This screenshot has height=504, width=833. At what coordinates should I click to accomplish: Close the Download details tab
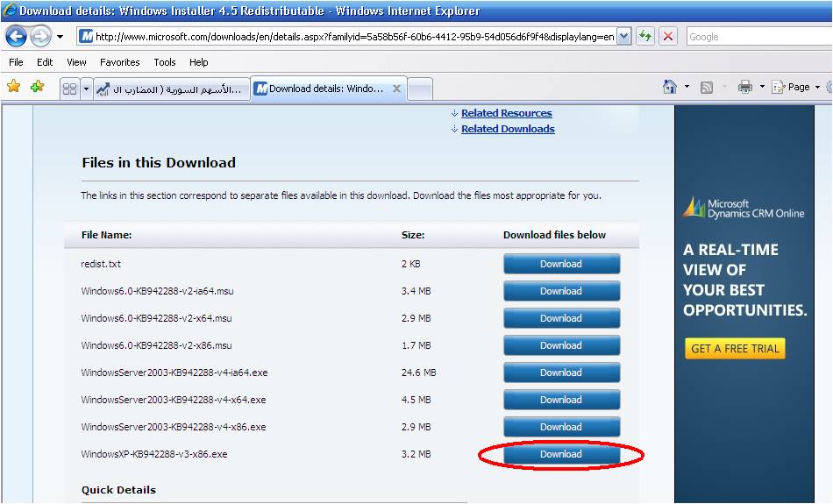[396, 89]
